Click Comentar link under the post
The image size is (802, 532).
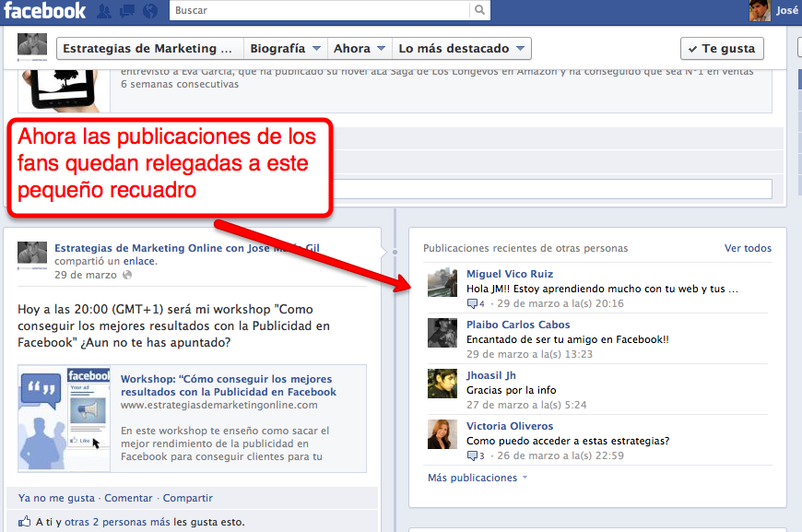tap(128, 498)
